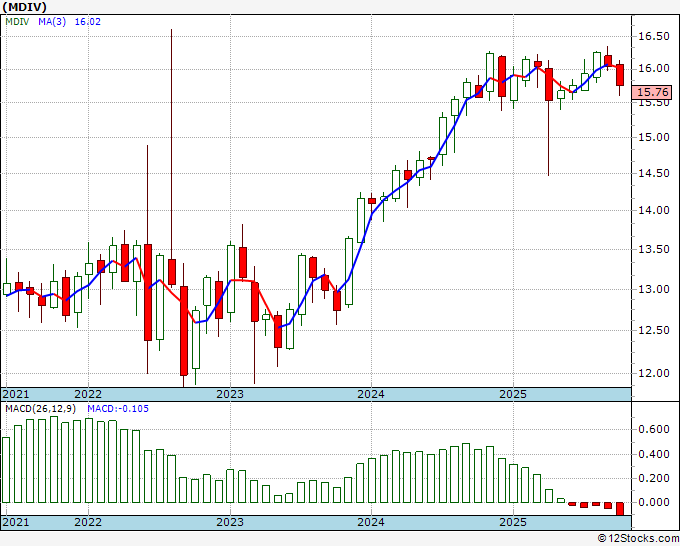
Task: Click the 0.400 MACD axis label
Action: tap(654, 454)
